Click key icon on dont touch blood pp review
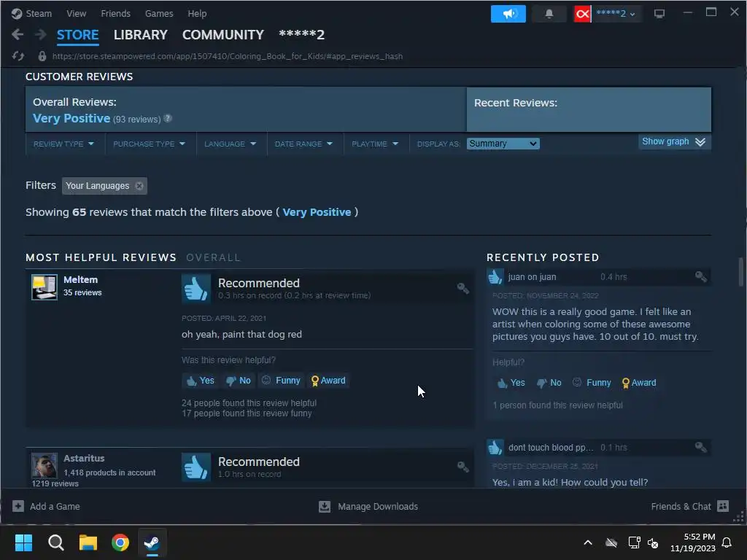 pyautogui.click(x=700, y=447)
